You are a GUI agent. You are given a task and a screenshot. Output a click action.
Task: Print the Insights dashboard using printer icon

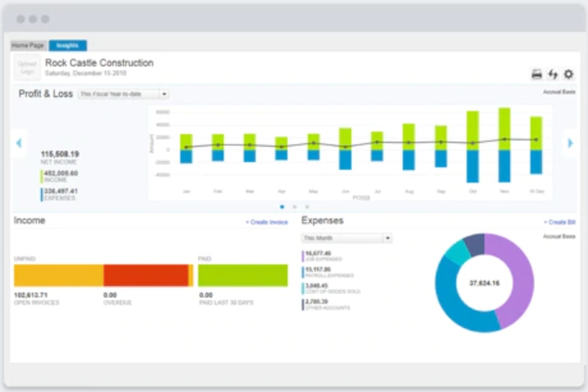(537, 74)
